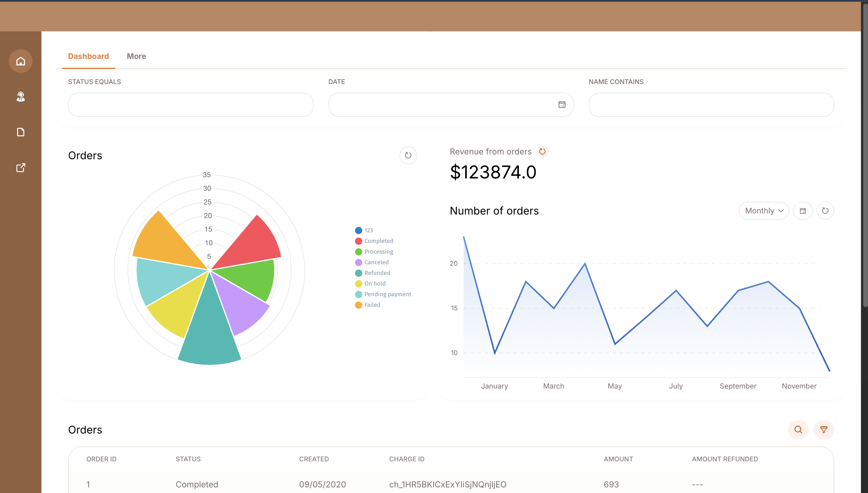The width and height of the screenshot is (868, 493).
Task: Toggle Refunded series in chart legend
Action: pyautogui.click(x=377, y=273)
